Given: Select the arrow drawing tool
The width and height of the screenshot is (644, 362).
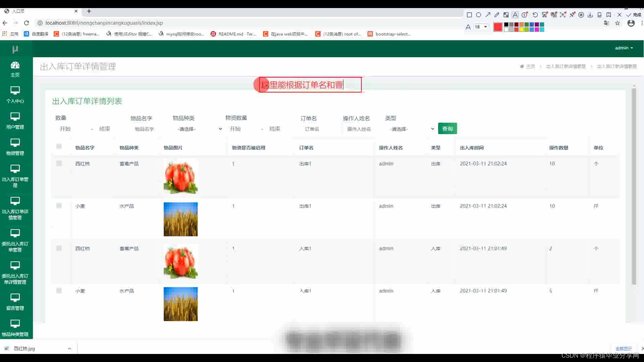Looking at the screenshot, I should tap(488, 15).
